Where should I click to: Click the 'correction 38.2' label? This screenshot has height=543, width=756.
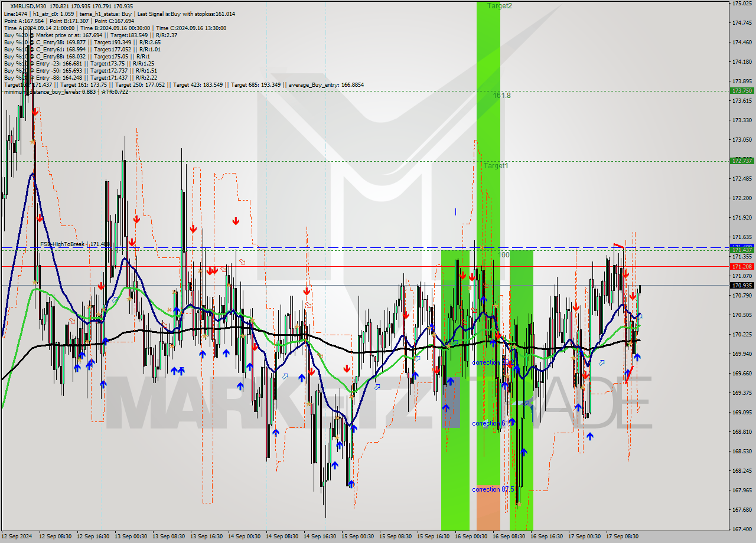493,362
